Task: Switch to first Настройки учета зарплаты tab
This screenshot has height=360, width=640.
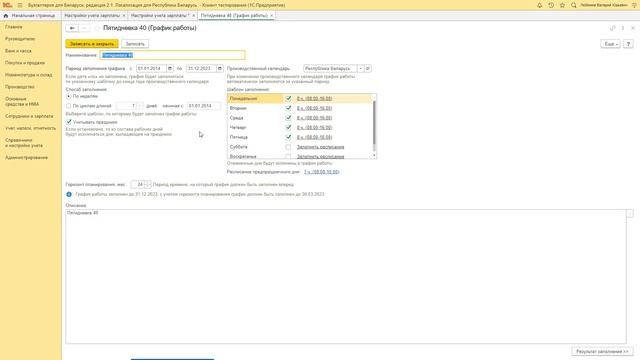Action: click(93, 16)
